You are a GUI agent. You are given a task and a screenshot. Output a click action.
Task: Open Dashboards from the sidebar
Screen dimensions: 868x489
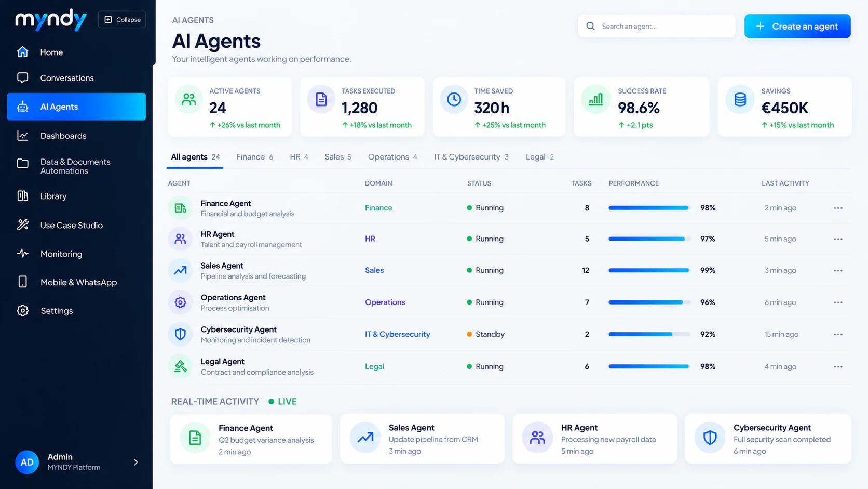(52, 136)
